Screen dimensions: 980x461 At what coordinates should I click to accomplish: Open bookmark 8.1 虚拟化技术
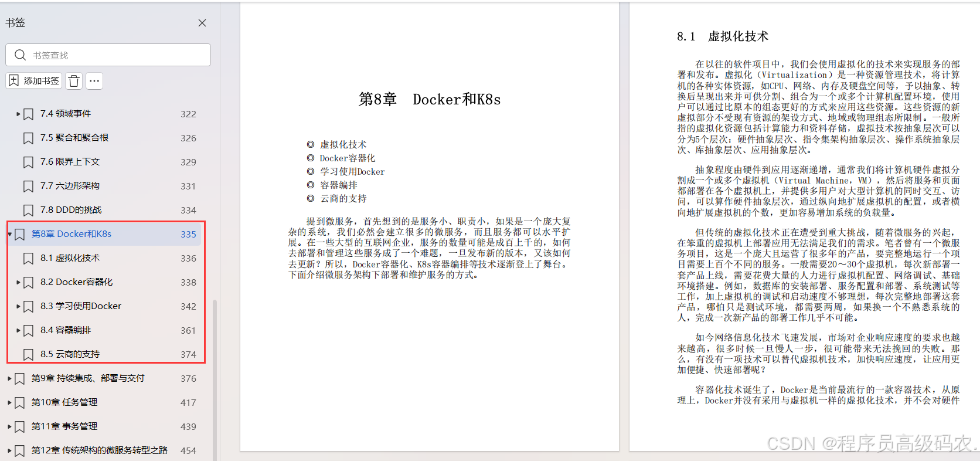pos(70,258)
